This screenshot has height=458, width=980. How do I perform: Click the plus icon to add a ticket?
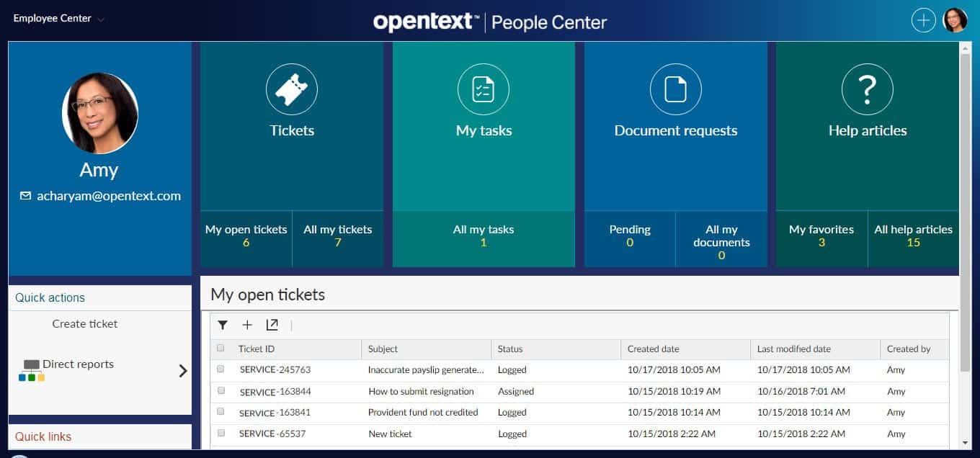tap(247, 325)
